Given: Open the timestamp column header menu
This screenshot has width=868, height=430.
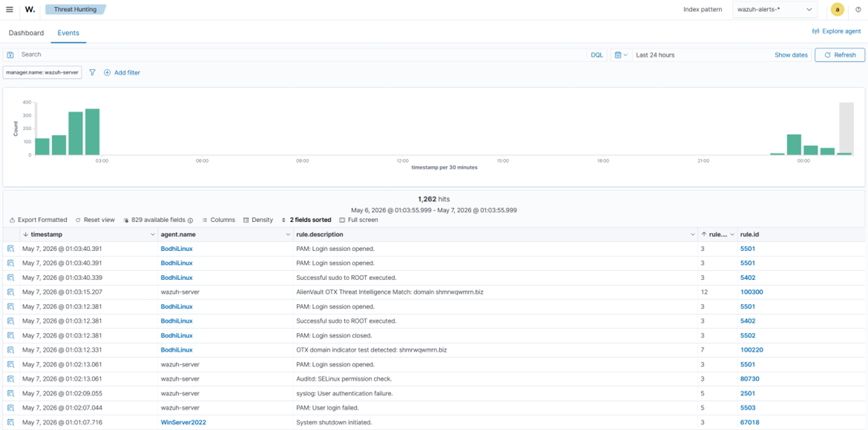Looking at the screenshot, I should [152, 235].
